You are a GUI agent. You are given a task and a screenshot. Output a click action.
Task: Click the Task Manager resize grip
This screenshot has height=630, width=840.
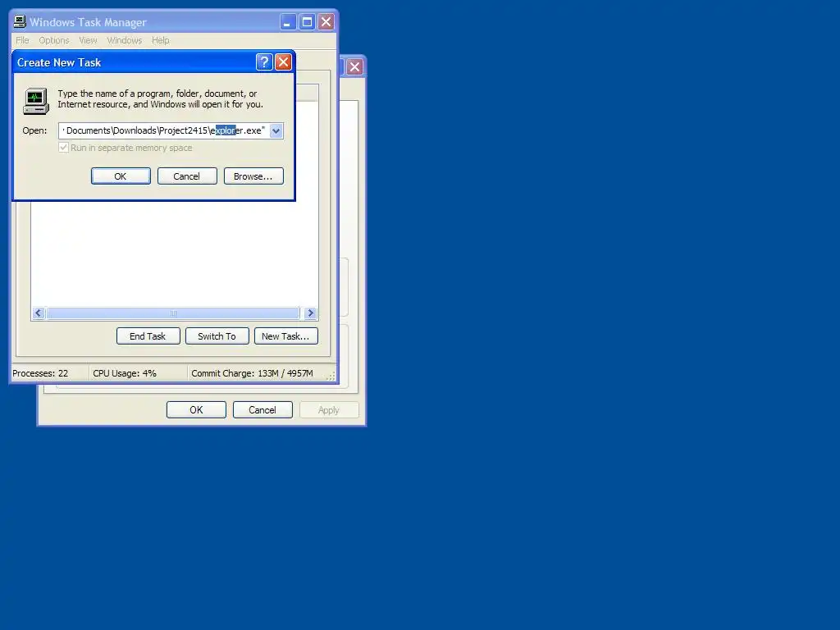(x=331, y=376)
